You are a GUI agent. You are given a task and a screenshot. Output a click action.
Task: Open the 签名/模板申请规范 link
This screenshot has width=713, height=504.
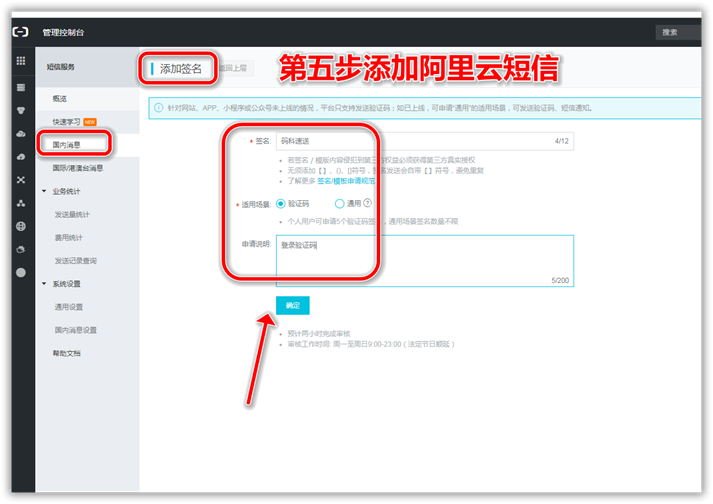pos(346,181)
